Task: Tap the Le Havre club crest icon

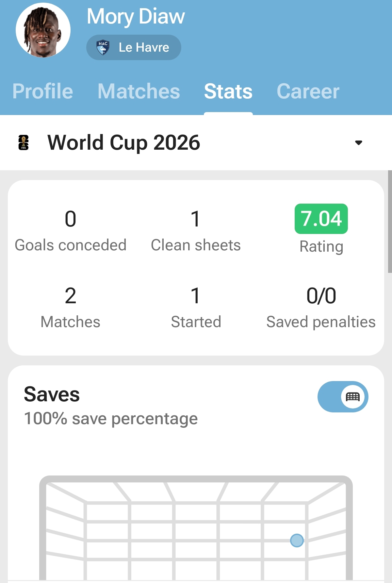Action: (x=103, y=47)
